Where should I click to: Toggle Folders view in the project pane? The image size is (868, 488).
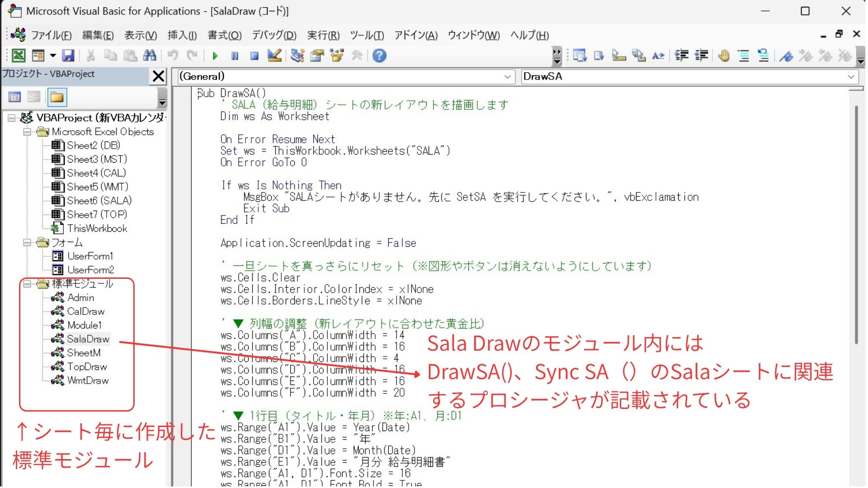pos(57,97)
